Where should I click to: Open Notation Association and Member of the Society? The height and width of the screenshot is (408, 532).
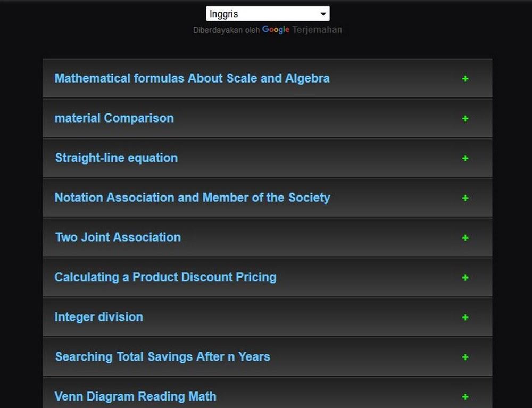(x=193, y=198)
